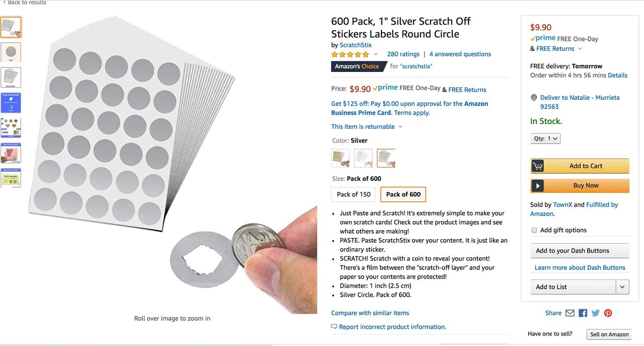Expand the Add to List dropdown arrow
The image size is (644, 346).
[622, 287]
